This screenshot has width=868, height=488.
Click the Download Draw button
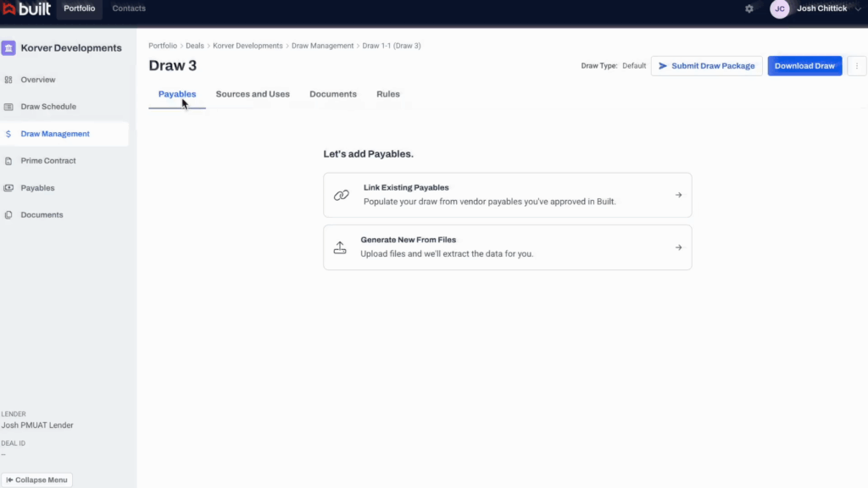click(x=804, y=66)
